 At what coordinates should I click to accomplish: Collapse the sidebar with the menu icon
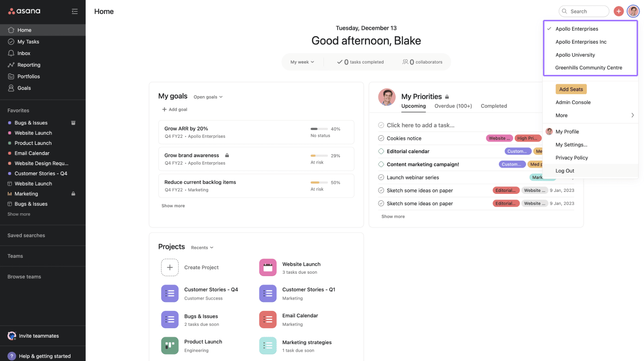click(75, 11)
